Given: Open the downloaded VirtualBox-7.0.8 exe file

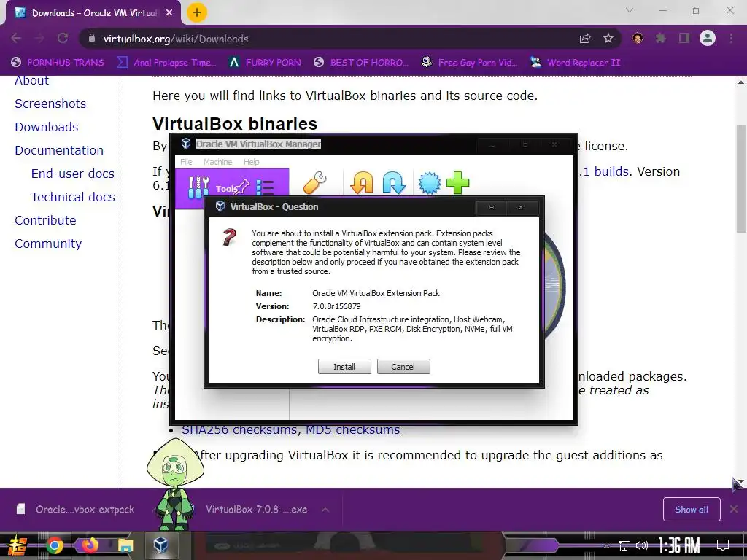Looking at the screenshot, I should tap(256, 509).
